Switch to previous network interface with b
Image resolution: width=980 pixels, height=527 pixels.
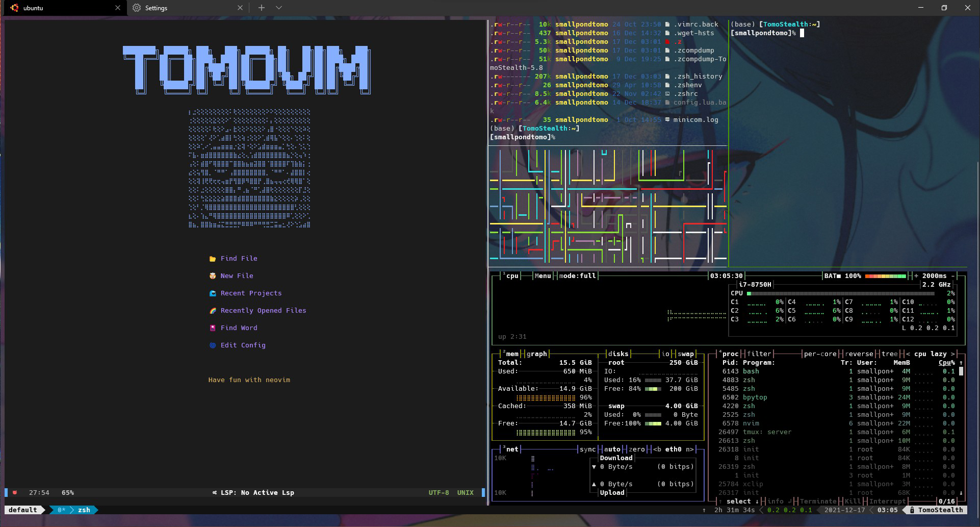click(x=657, y=449)
